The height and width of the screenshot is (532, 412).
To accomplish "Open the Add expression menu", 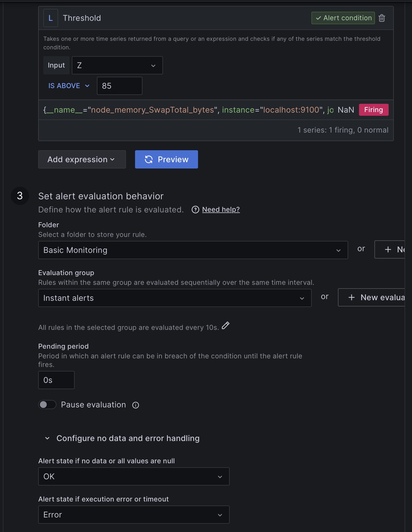I will tap(82, 159).
